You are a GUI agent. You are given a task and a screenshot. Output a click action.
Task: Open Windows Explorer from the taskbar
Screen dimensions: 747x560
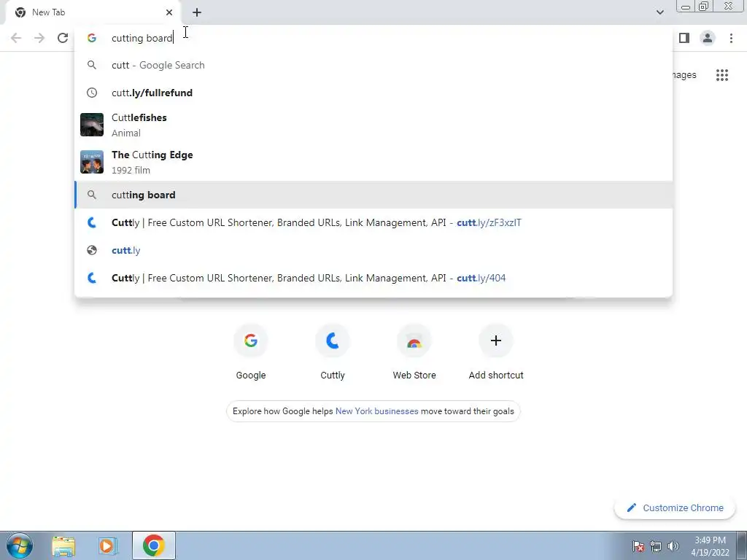click(x=63, y=545)
